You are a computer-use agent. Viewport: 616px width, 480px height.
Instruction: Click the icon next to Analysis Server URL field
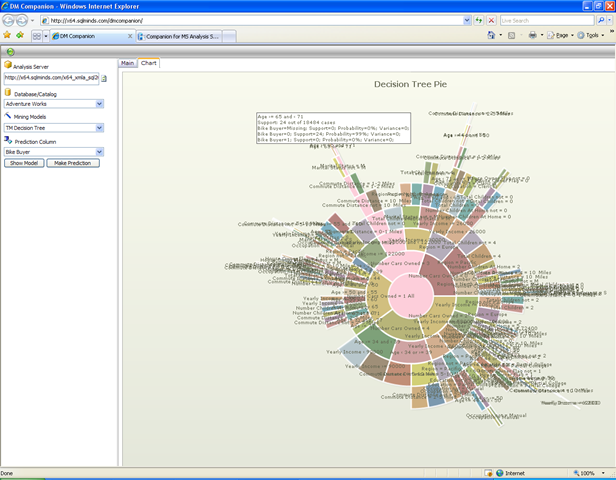tap(104, 79)
